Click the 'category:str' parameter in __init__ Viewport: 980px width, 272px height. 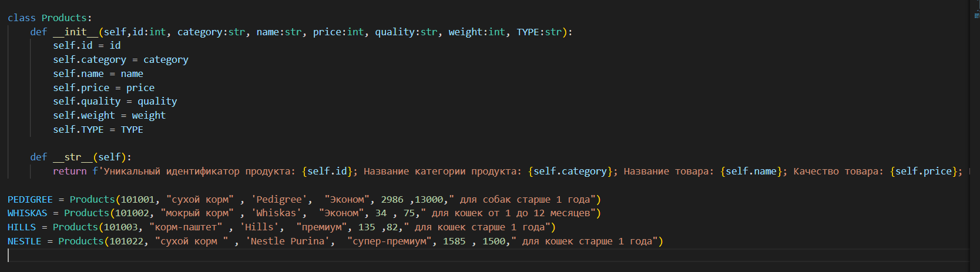coord(212,32)
